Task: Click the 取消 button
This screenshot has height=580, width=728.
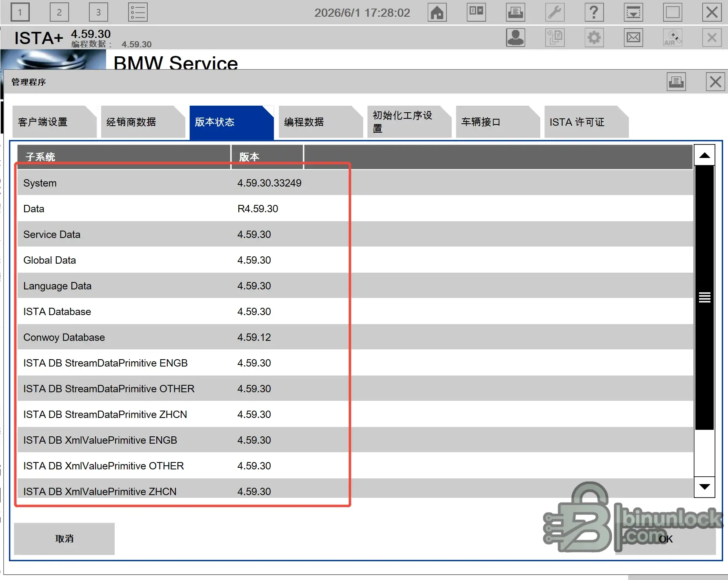Action: (x=64, y=539)
